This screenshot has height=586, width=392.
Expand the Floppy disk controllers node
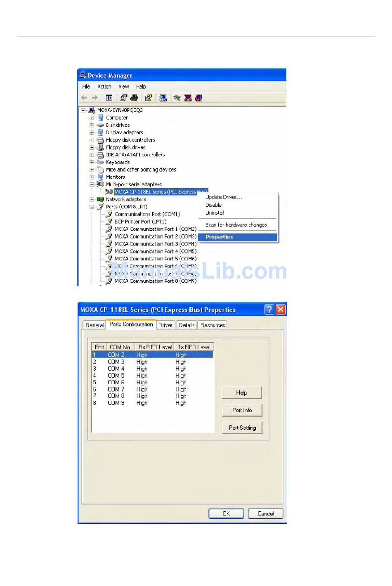tap(92, 140)
